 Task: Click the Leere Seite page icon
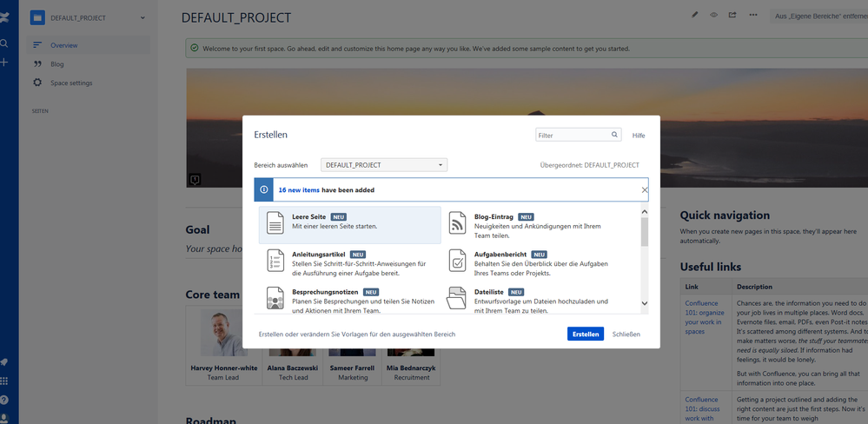[275, 222]
